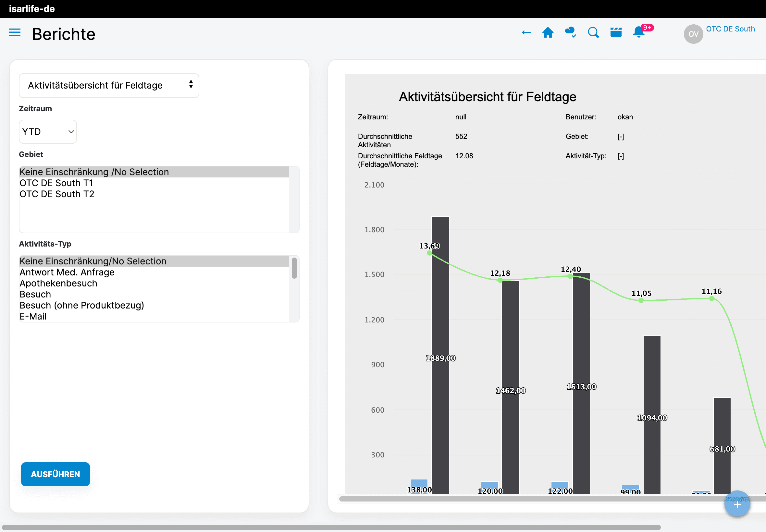Click the Aktivitäts-Typ list scrollbar thumb
Screen dimensions: 766x532
294,268
